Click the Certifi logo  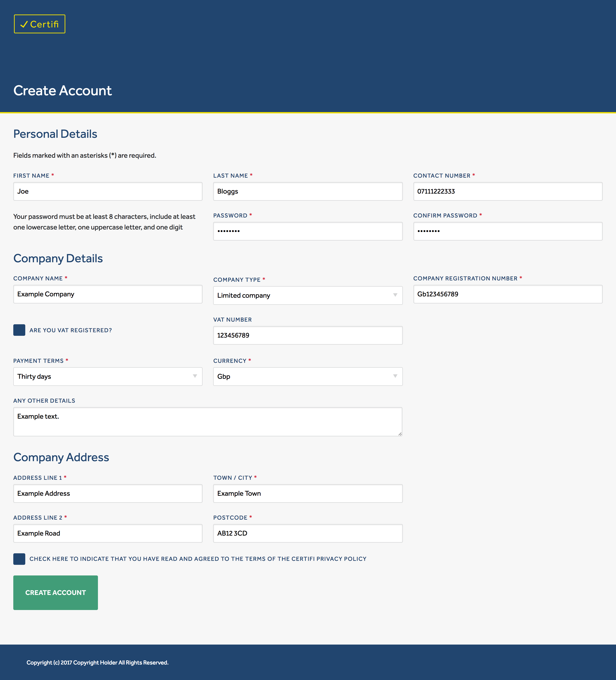click(39, 24)
